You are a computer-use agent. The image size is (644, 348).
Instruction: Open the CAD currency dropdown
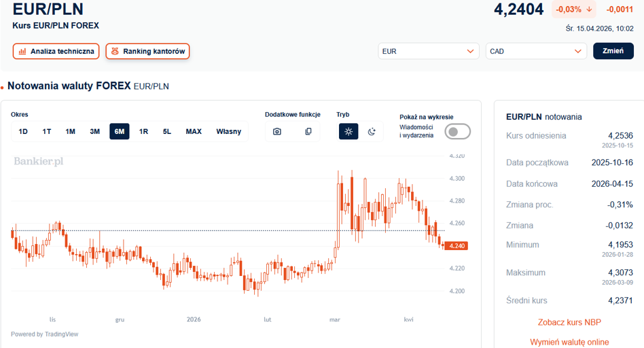(x=536, y=52)
